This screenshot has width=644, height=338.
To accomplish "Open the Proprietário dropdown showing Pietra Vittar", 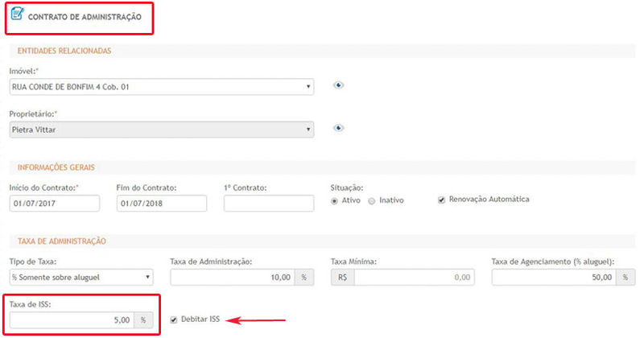I will click(x=161, y=129).
